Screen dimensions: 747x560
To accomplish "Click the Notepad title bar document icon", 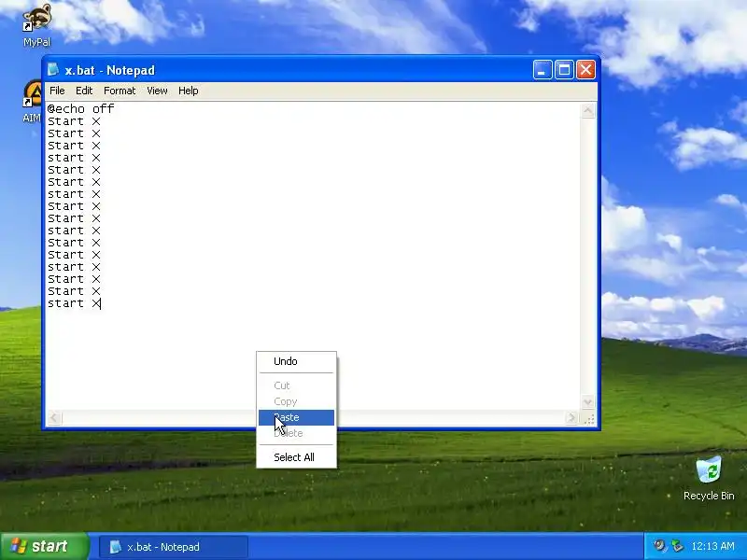I will (x=53, y=70).
